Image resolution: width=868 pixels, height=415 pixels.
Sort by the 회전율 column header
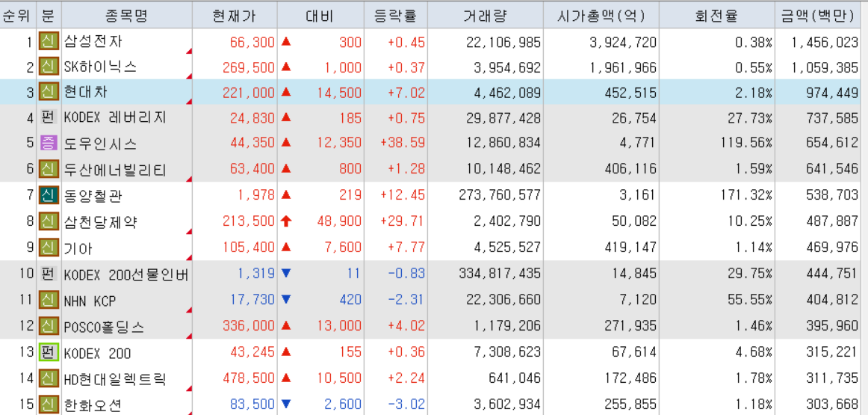point(717,16)
